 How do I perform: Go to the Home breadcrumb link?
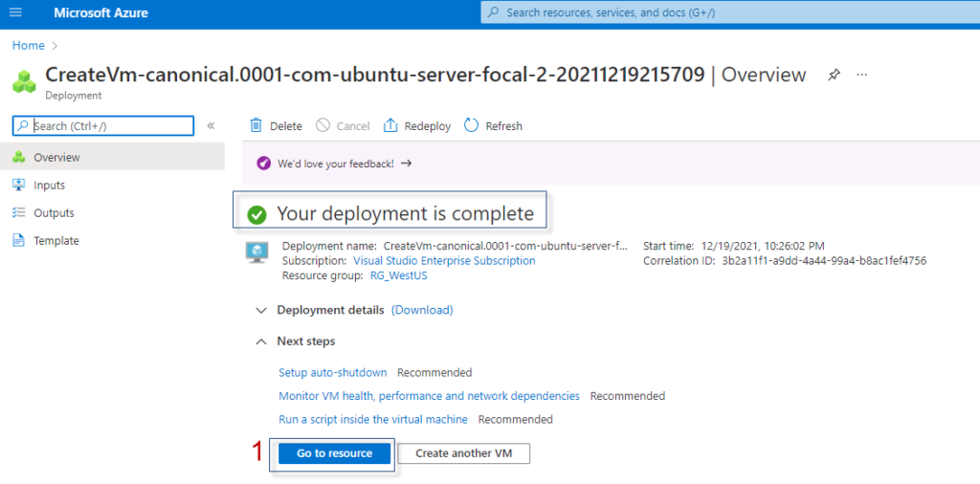[x=29, y=46]
